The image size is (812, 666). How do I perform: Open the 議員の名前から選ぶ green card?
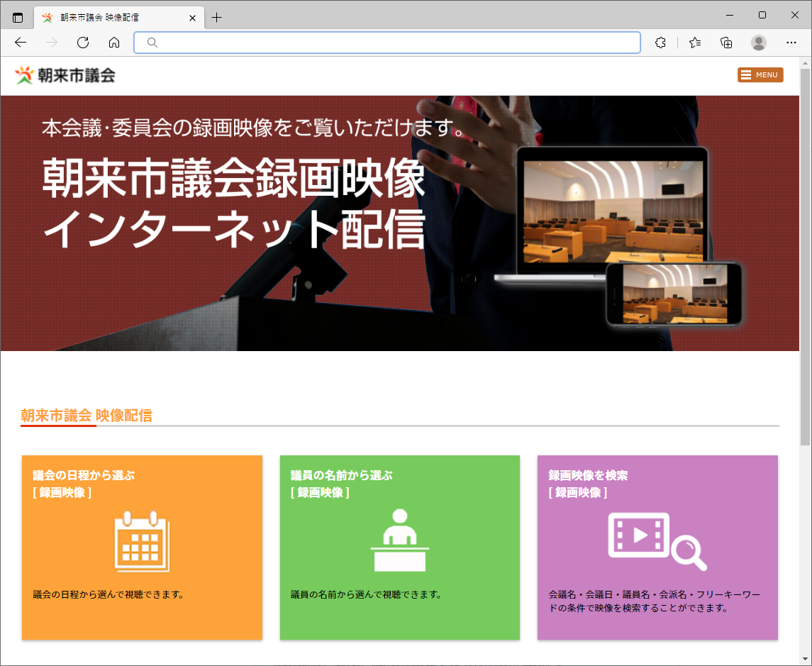point(400,548)
